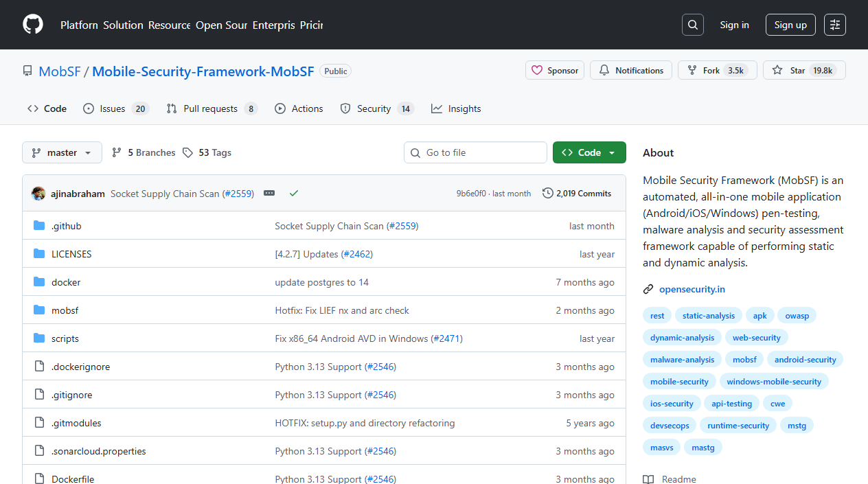
Task: Click the .gitmodules file icon
Action: pos(39,423)
